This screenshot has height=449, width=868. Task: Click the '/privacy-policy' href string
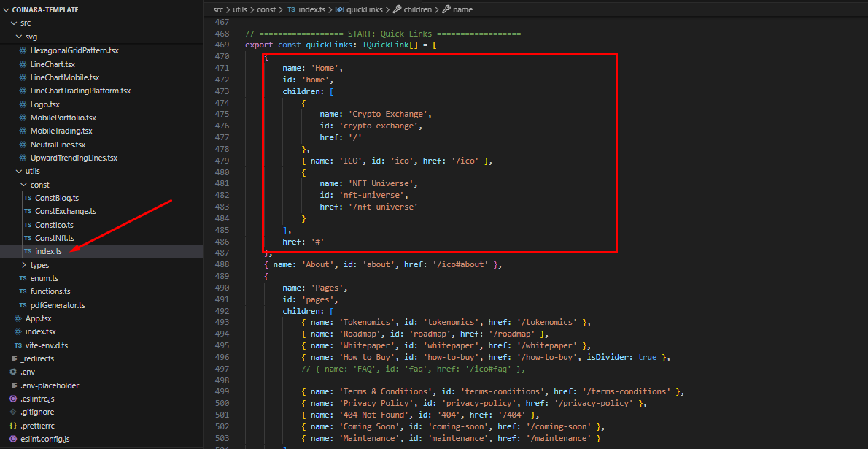tap(595, 404)
